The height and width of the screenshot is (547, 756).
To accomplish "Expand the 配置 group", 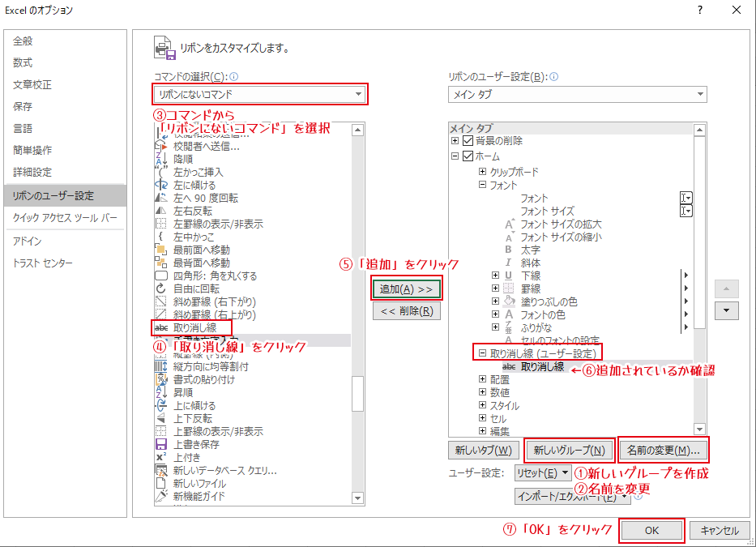I will [482, 379].
